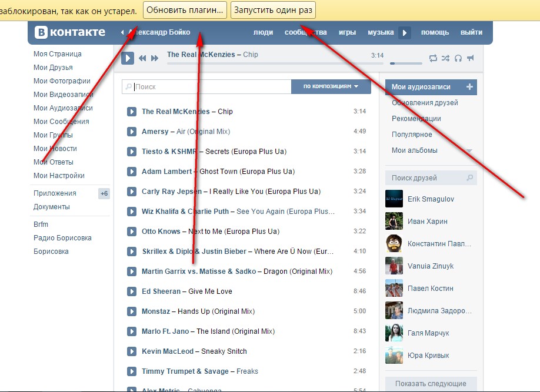Image resolution: width=540 pixels, height=392 pixels.
Task: Open the Борисовка sidebar link
Action: tap(51, 251)
